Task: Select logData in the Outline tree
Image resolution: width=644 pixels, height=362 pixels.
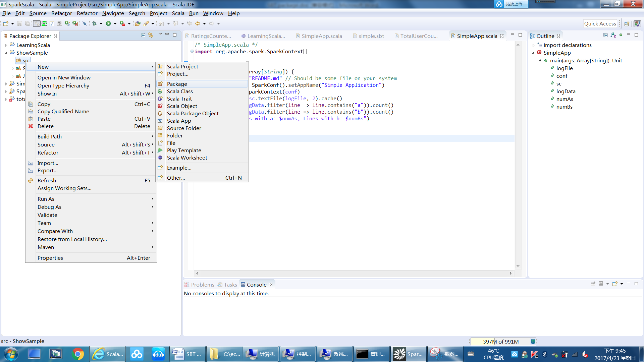Action: pos(566,91)
